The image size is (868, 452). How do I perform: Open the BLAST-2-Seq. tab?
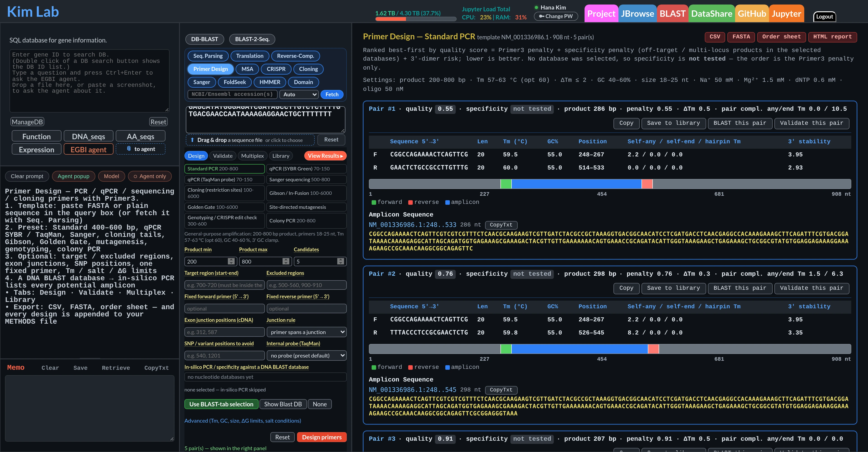(x=252, y=39)
